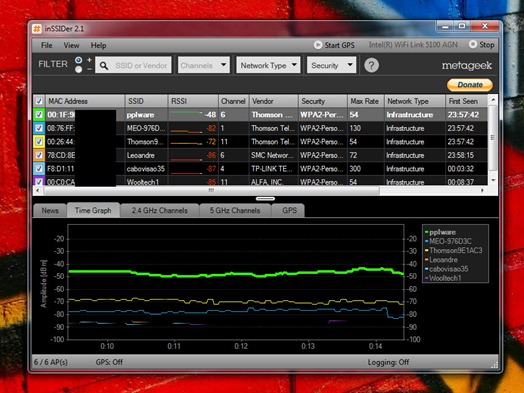The image size is (524, 393).
Task: Open the File menu
Action: pyautogui.click(x=46, y=45)
